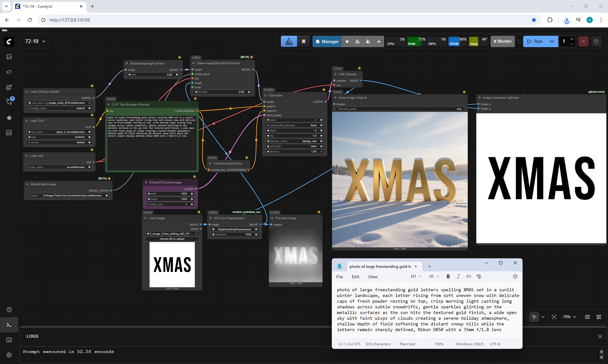Adjust the denoise slider in KSampler
608x364 pixels.
click(x=294, y=151)
